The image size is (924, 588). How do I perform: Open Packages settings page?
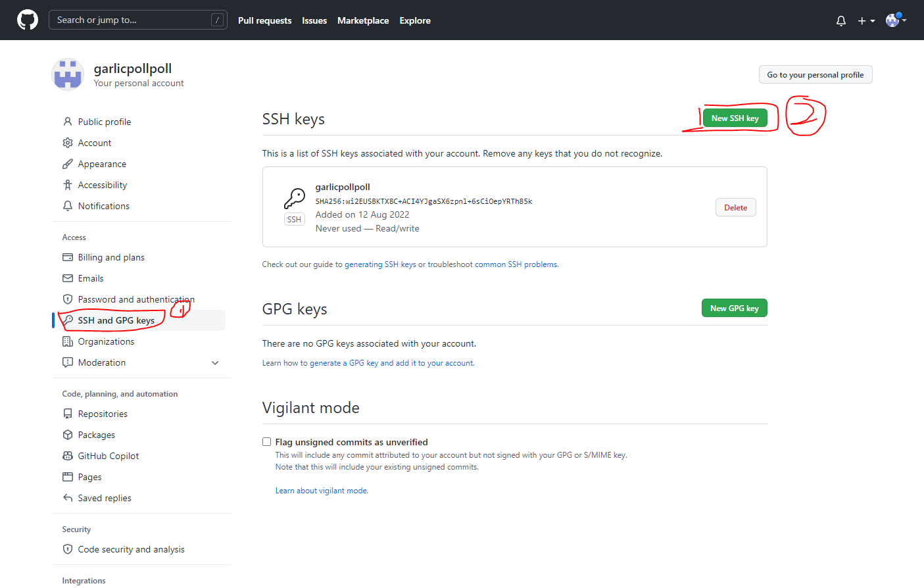click(x=97, y=435)
